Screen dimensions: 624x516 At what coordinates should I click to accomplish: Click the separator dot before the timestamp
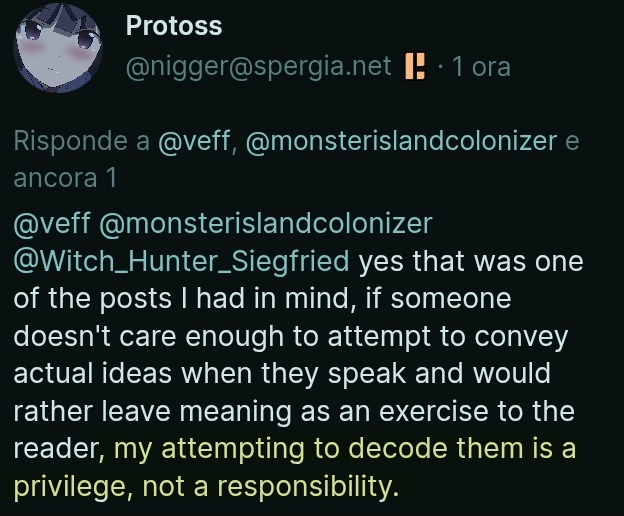click(440, 67)
